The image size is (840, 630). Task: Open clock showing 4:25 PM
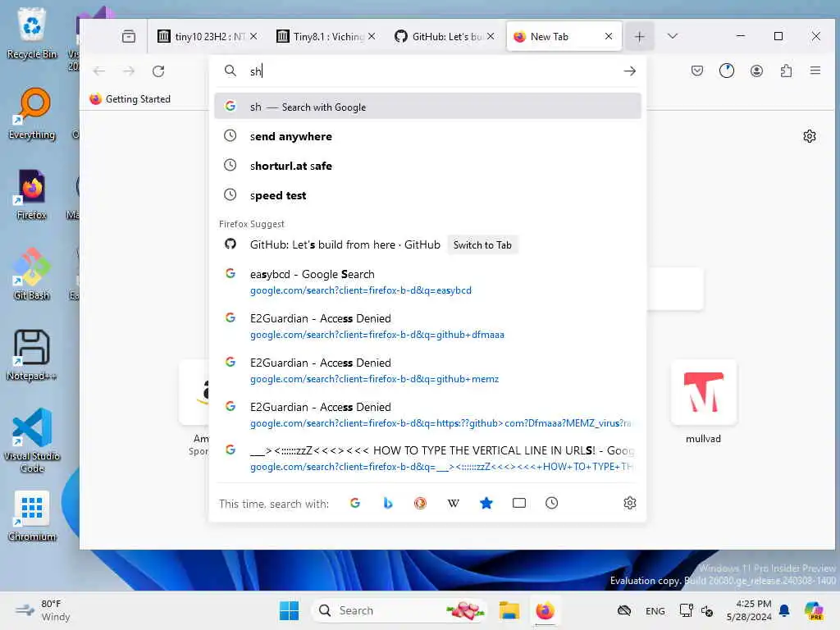(x=749, y=610)
